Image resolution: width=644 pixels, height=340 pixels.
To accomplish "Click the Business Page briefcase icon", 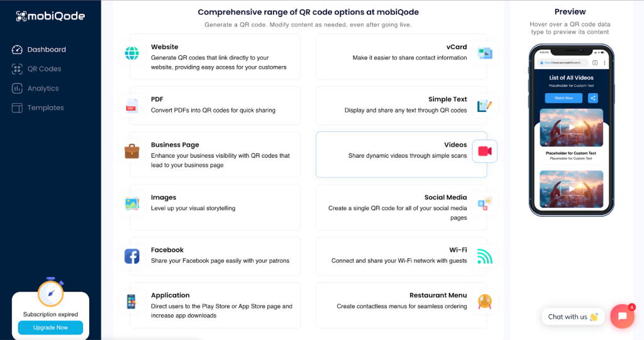I will pos(132,151).
